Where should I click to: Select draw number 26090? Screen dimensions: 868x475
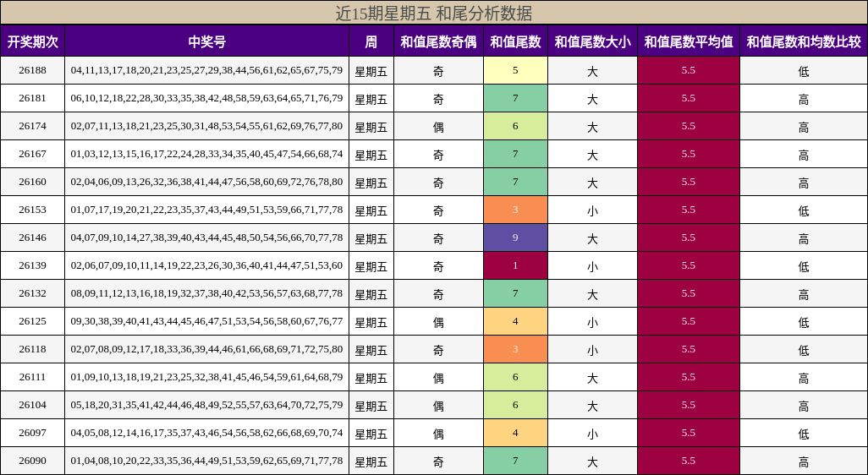coord(32,461)
